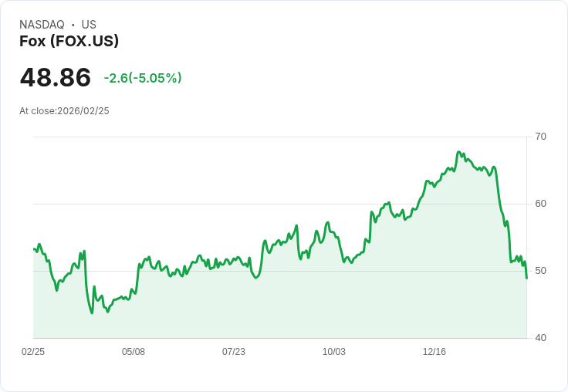This screenshot has height=392, width=568.
Task: Click the At close:2026/02/25 date text
Action: point(64,111)
